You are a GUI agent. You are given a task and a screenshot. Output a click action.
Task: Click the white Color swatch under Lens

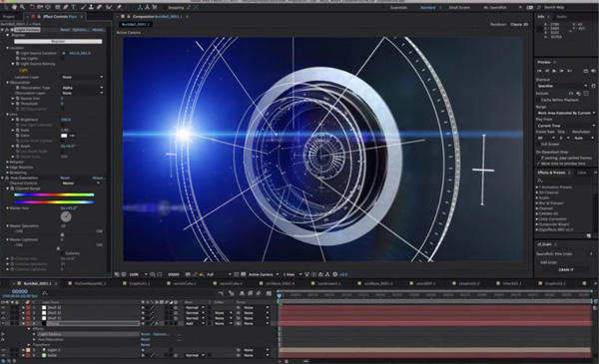[64, 136]
